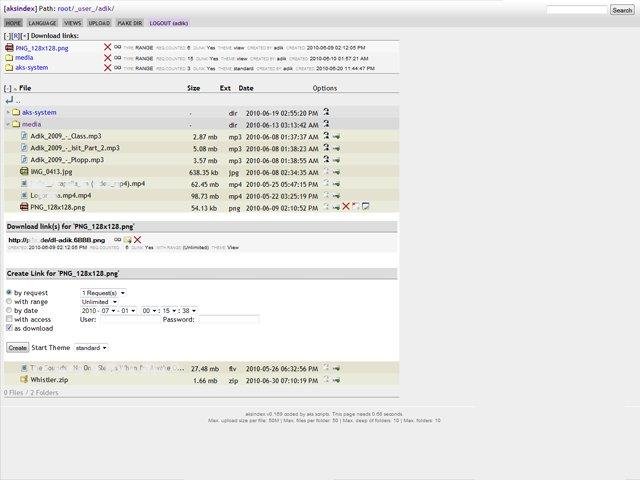Open the aks-system folder link in the file list
This screenshot has height=480, width=640.
point(39,112)
